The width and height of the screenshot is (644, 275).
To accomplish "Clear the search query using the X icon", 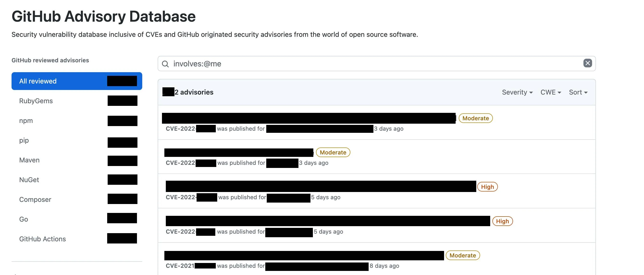I will click(x=587, y=63).
